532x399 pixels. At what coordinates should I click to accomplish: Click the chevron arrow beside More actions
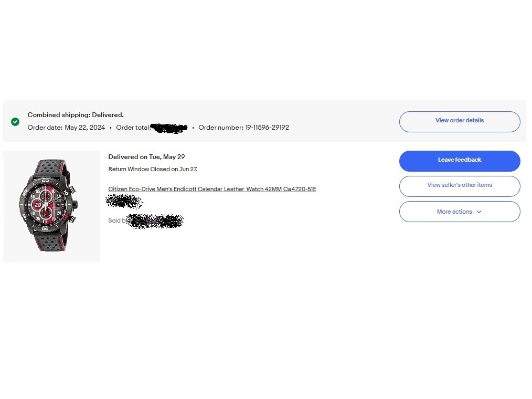[479, 212]
